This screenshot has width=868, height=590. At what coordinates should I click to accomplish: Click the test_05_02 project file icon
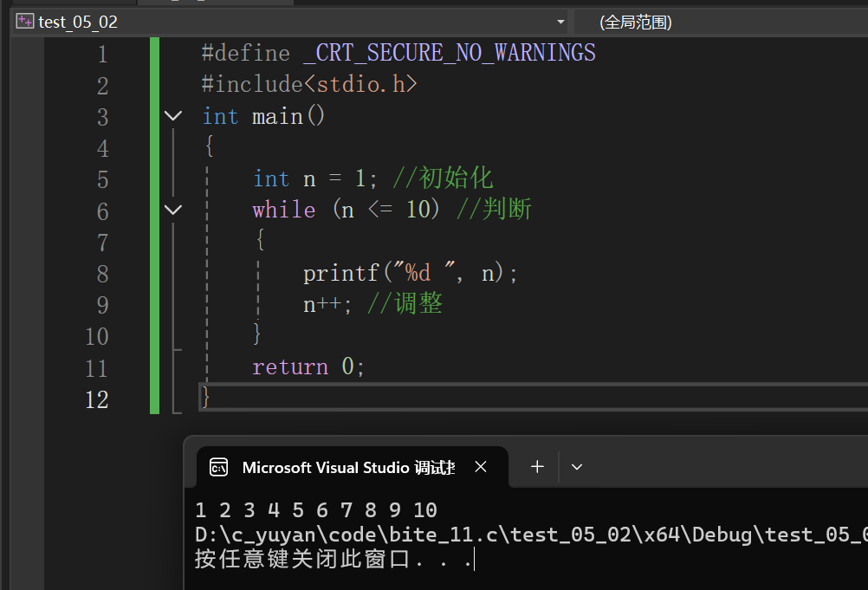click(24, 22)
